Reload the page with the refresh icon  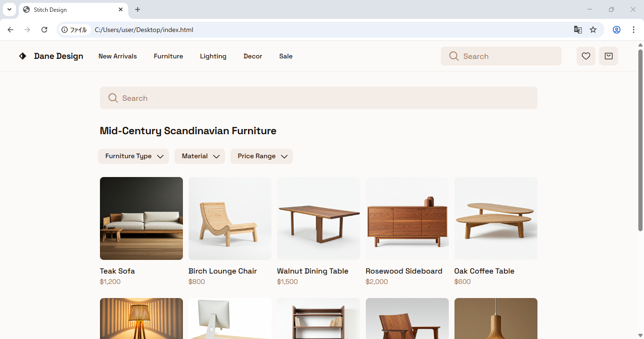(x=44, y=30)
